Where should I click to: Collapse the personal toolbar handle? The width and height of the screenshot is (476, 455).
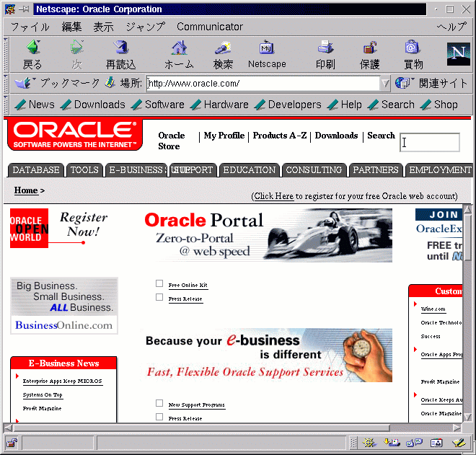pyautogui.click(x=6, y=105)
